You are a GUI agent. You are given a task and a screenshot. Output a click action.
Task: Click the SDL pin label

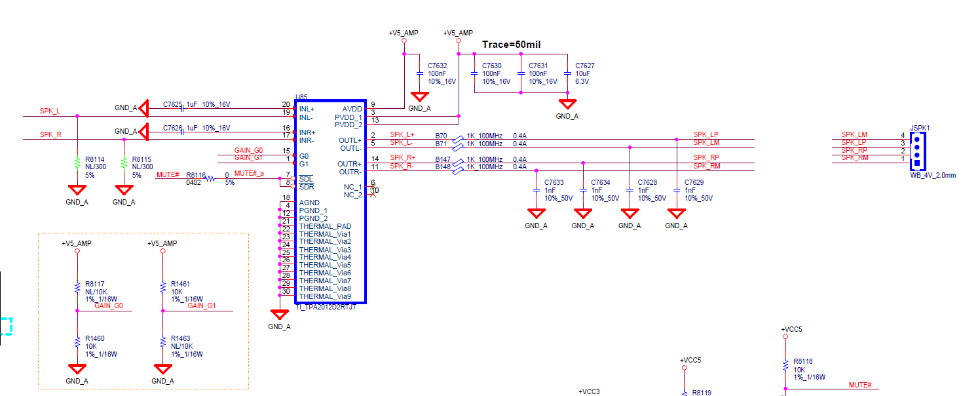coord(305,179)
